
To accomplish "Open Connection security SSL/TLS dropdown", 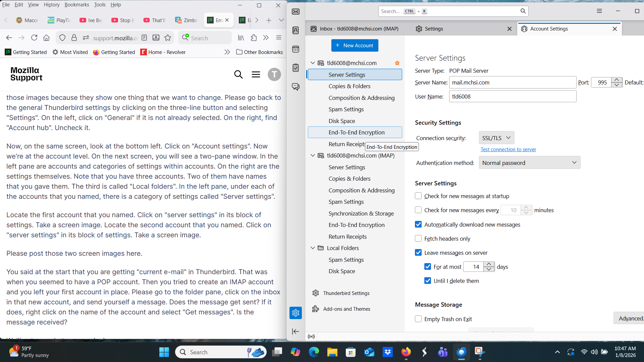I will 496,138.
